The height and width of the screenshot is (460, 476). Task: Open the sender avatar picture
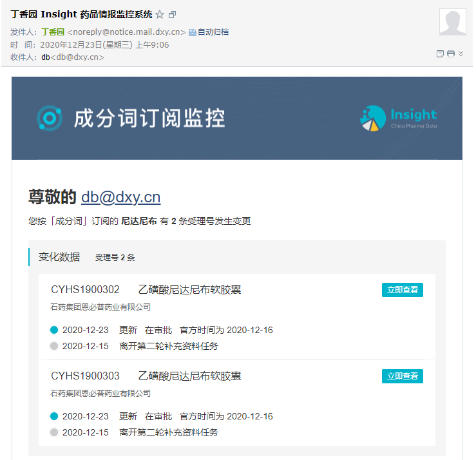[452, 22]
